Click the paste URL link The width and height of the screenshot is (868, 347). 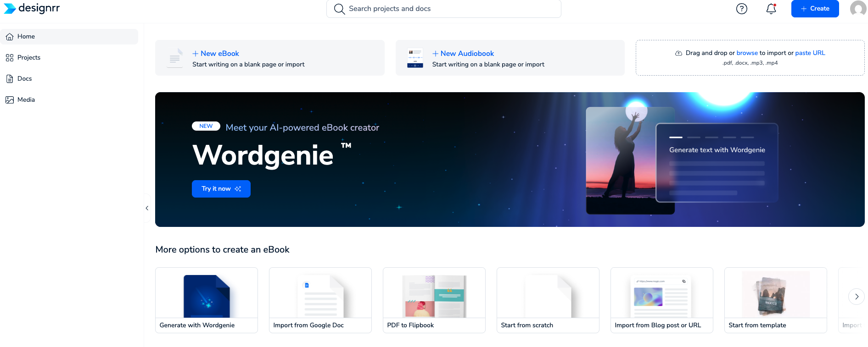[x=810, y=53]
